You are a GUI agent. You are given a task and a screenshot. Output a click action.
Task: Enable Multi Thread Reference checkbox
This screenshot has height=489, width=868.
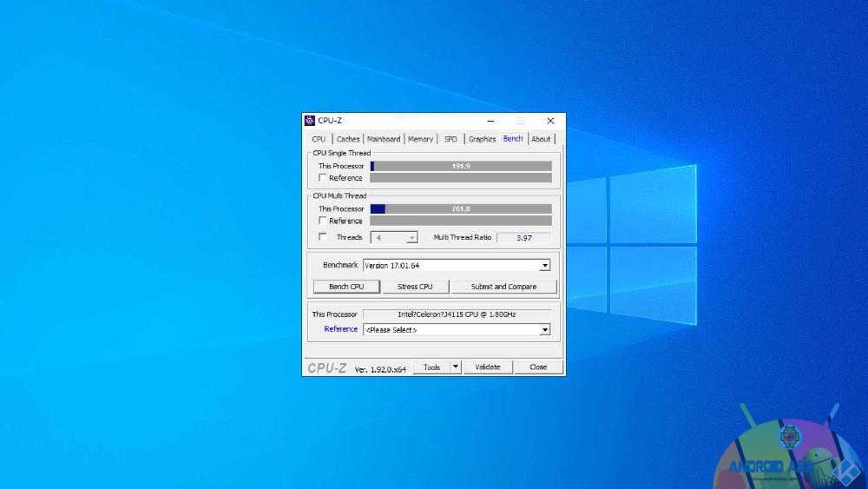(x=322, y=221)
